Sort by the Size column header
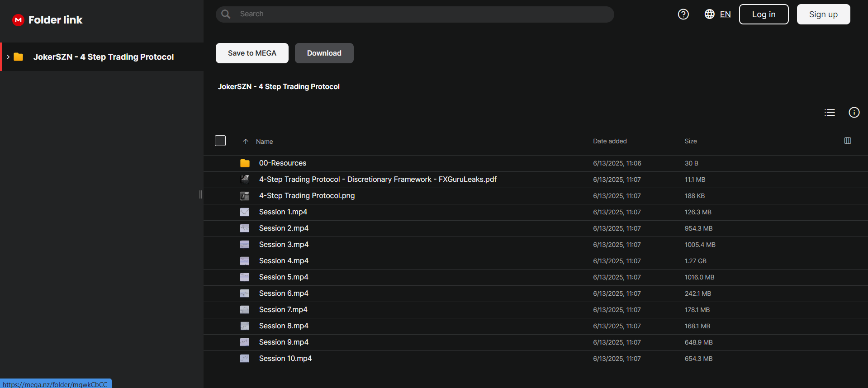Viewport: 868px width, 388px height. tap(691, 141)
